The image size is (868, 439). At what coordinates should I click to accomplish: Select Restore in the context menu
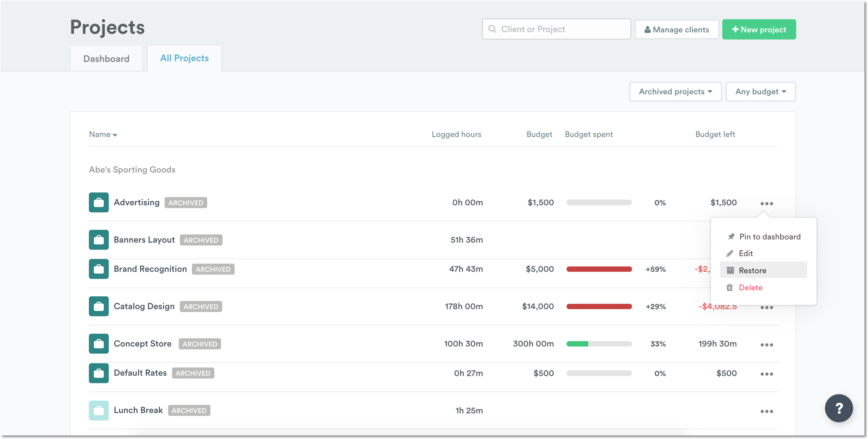click(752, 270)
